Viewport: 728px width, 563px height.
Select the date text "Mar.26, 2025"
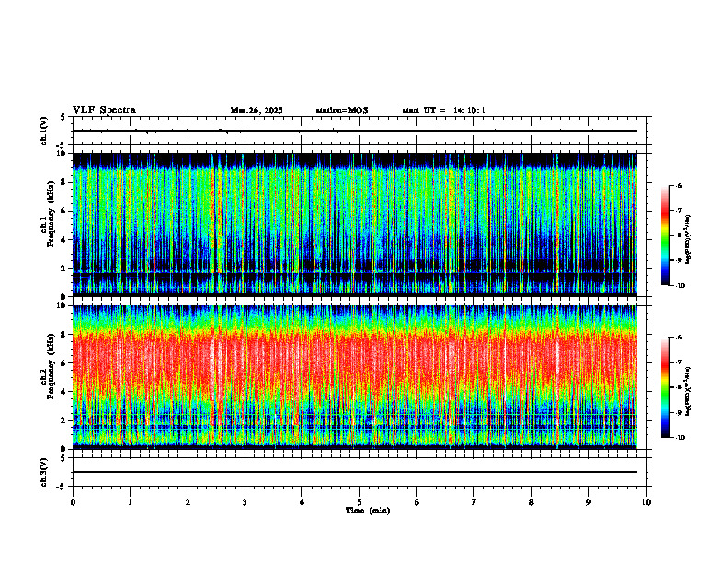tap(256, 110)
